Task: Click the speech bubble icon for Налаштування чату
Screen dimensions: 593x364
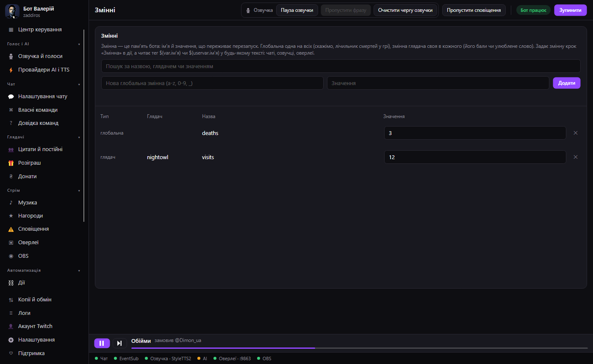Action: (11, 97)
